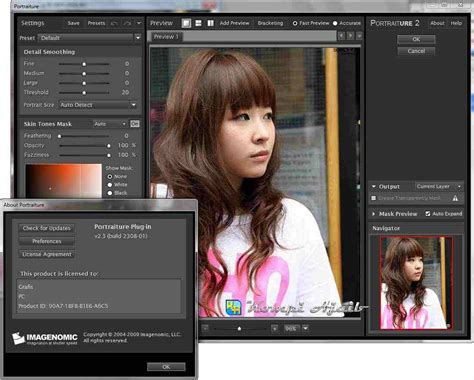
Task: Click the Imagenomic logo
Action: [45, 338]
